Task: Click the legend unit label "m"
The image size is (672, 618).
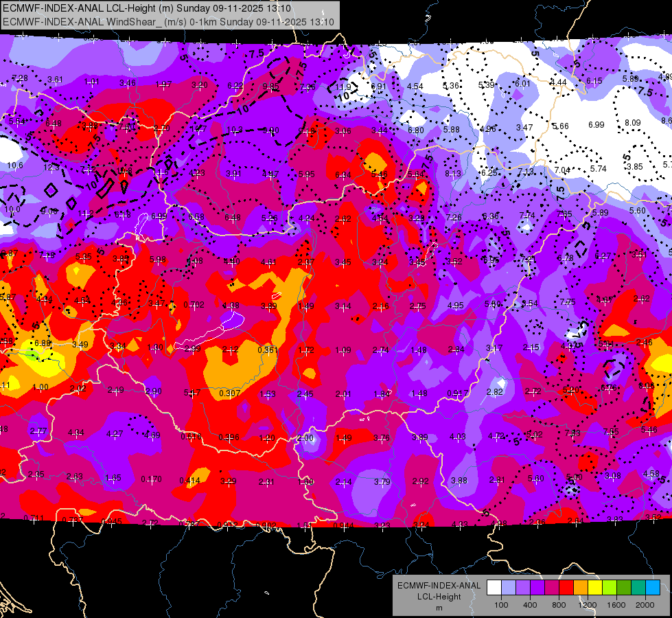Action: [x=439, y=608]
